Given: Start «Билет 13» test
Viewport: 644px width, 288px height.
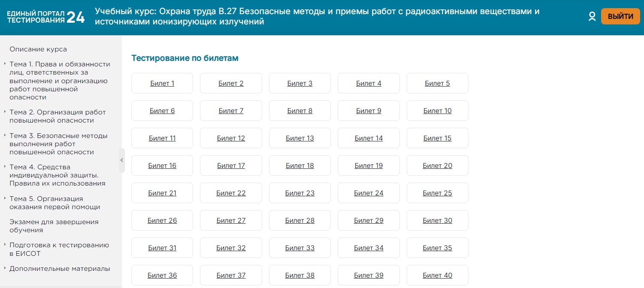Looking at the screenshot, I should point(300,138).
